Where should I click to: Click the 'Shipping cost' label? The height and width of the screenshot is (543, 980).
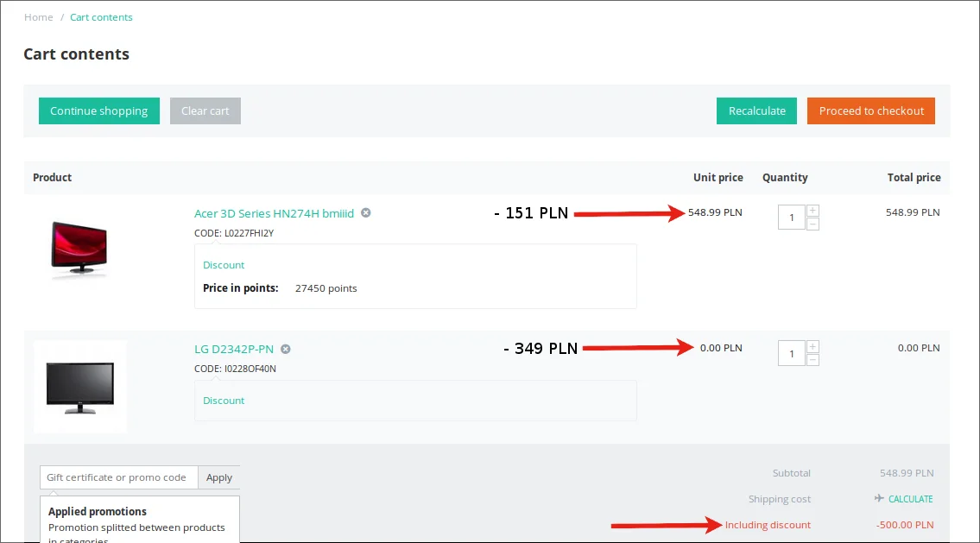[780, 499]
